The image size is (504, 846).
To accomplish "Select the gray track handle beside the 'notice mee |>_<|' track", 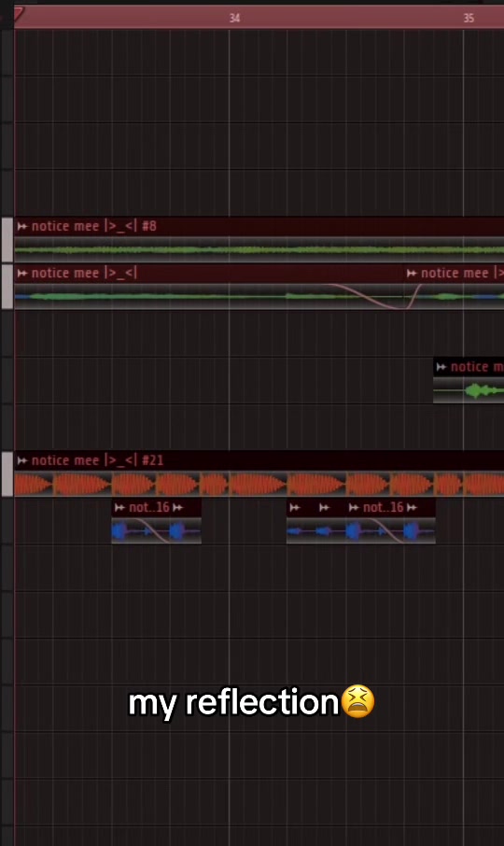I will [x=7, y=287].
